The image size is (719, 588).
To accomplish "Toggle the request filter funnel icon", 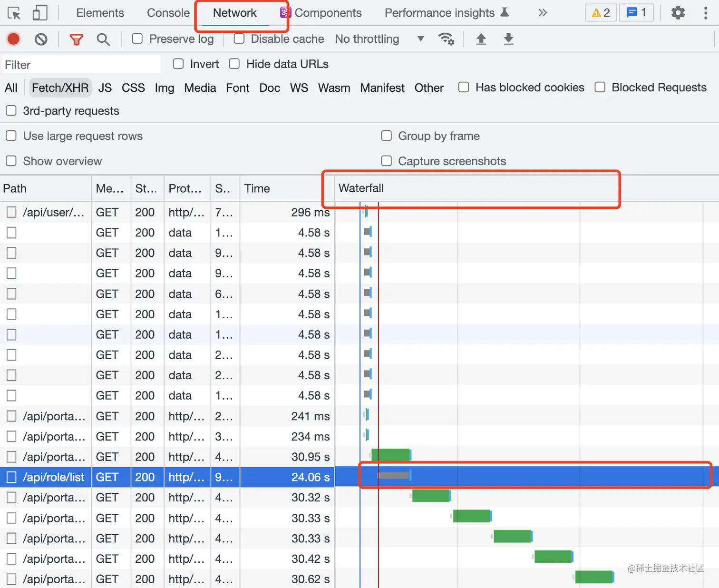I will [76, 39].
